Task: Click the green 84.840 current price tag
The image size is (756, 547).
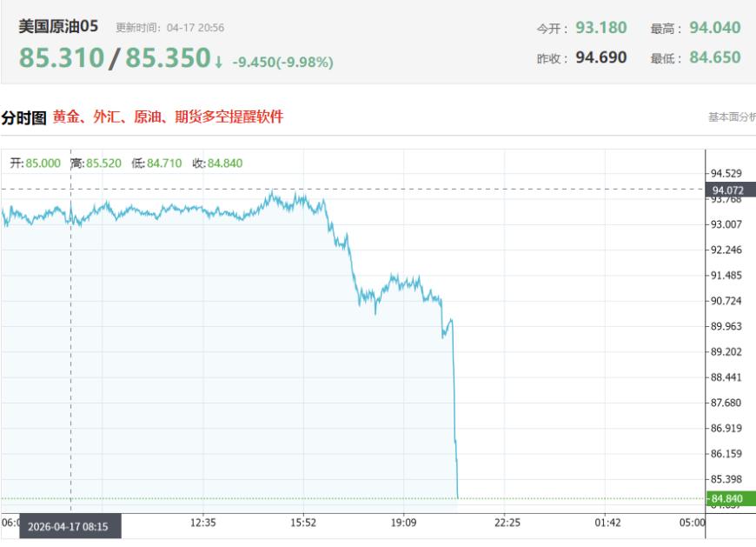Action: click(730, 499)
